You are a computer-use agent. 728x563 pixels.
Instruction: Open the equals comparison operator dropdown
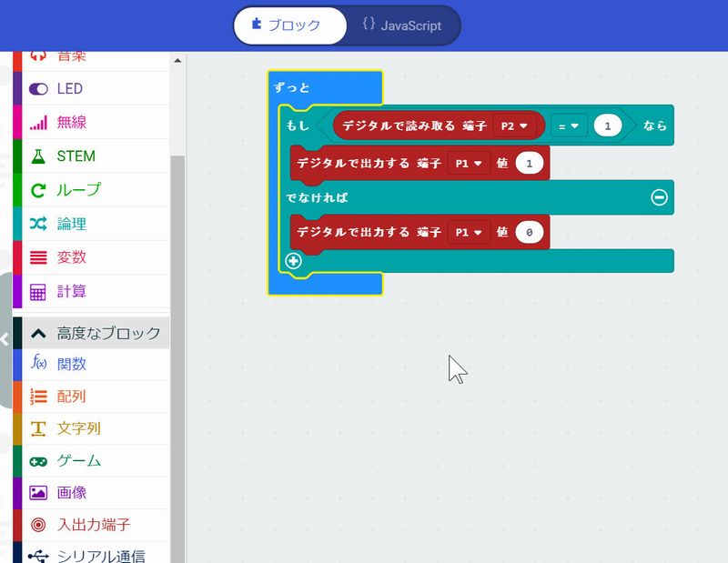tap(569, 126)
